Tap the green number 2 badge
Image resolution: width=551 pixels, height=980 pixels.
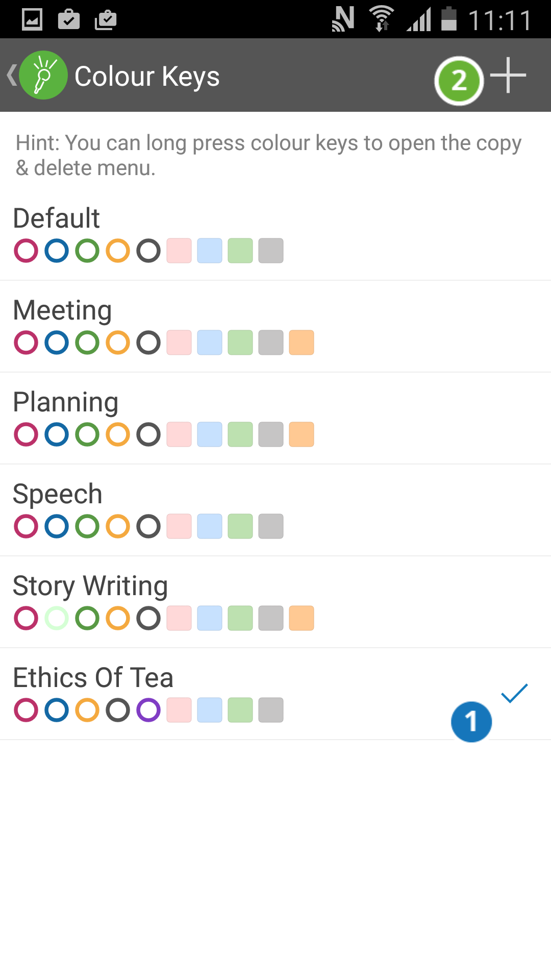(x=459, y=81)
